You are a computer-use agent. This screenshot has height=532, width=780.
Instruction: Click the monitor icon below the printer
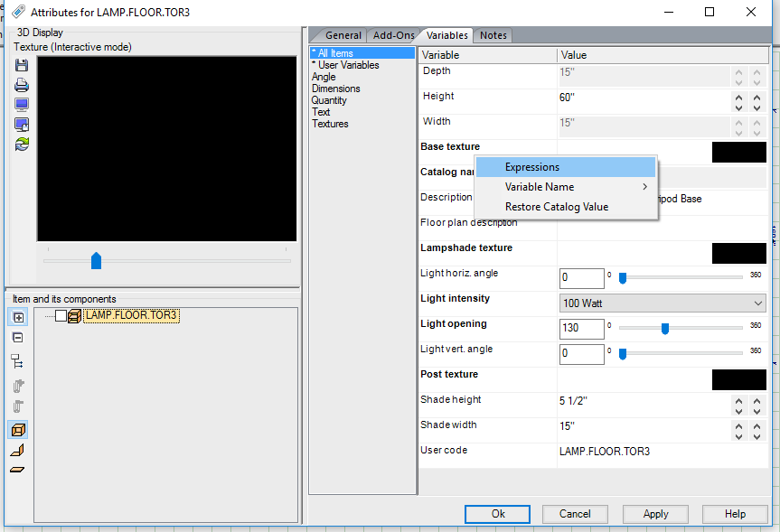(x=22, y=105)
